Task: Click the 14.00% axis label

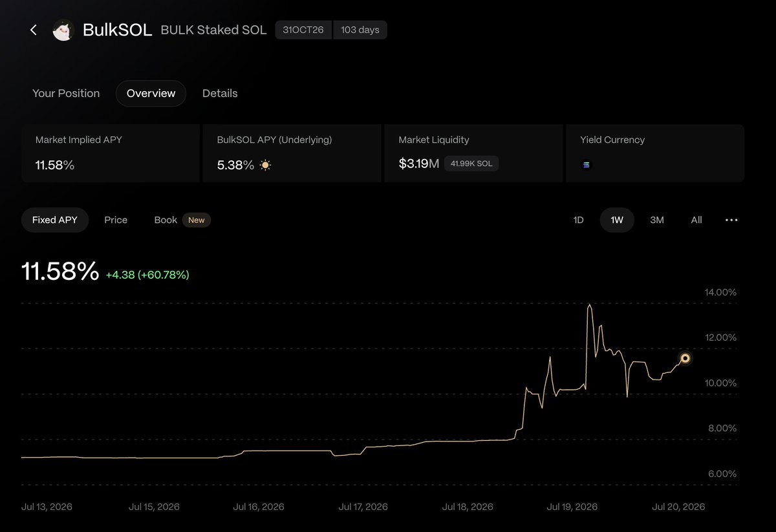Action: coord(720,292)
